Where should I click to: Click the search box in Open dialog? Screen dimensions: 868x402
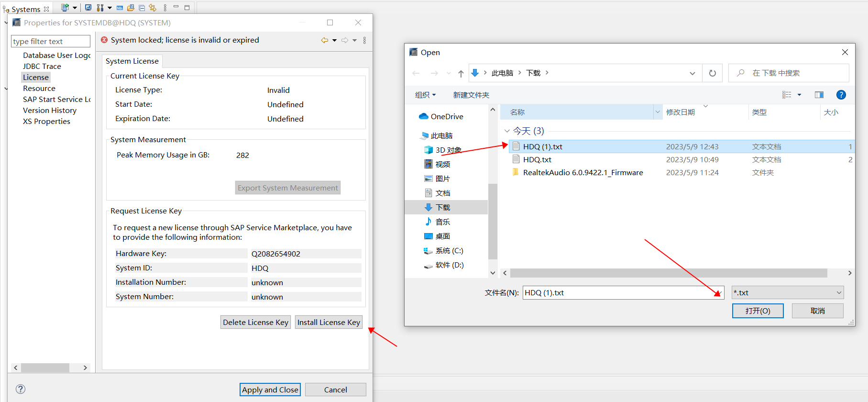pyautogui.click(x=789, y=73)
